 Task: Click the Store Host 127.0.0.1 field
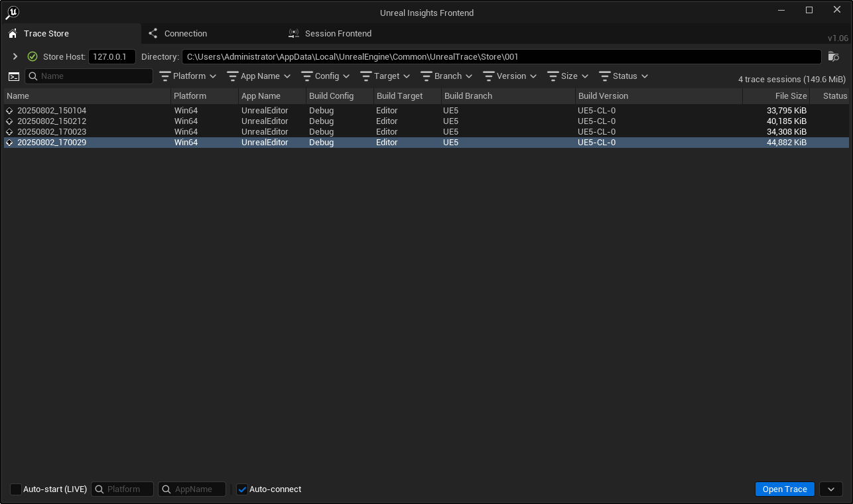112,56
